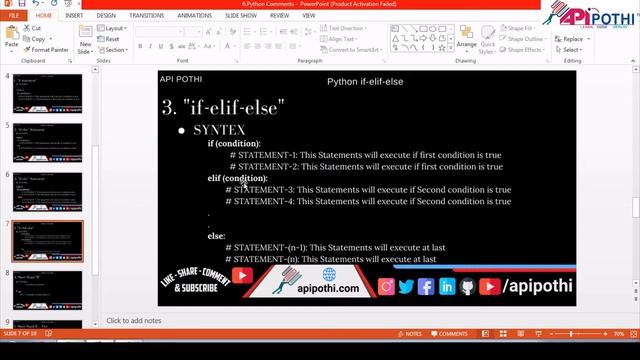Image resolution: width=640 pixels, height=360 pixels.
Task: Open the Section dropdown
Action: click(x=113, y=50)
